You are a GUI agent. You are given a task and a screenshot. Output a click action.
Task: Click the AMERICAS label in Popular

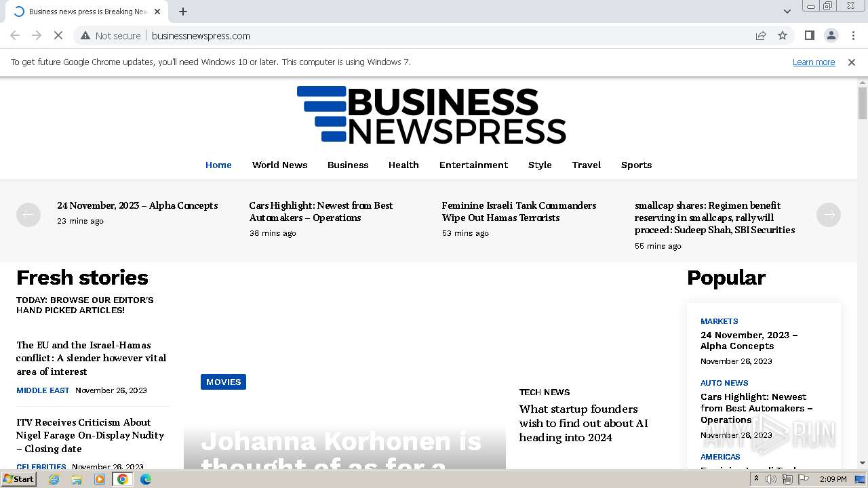point(720,457)
